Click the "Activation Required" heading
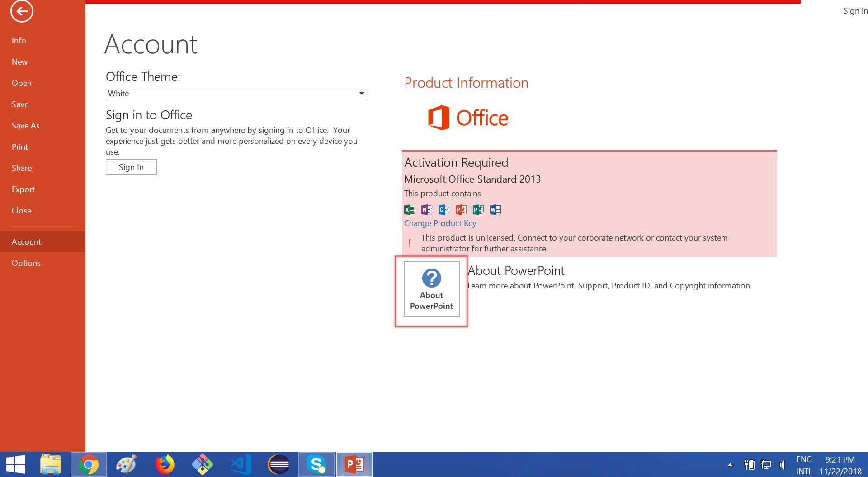868x477 pixels. pyautogui.click(x=456, y=163)
